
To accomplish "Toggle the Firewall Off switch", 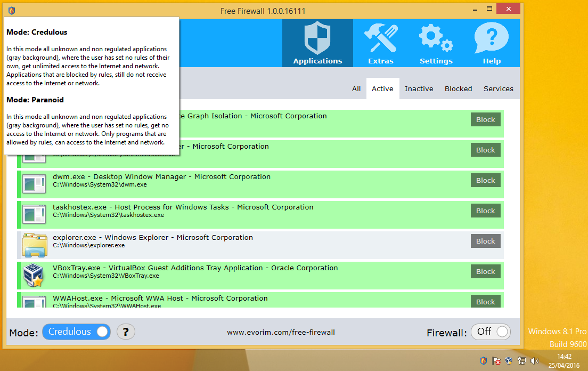I will pyautogui.click(x=491, y=332).
